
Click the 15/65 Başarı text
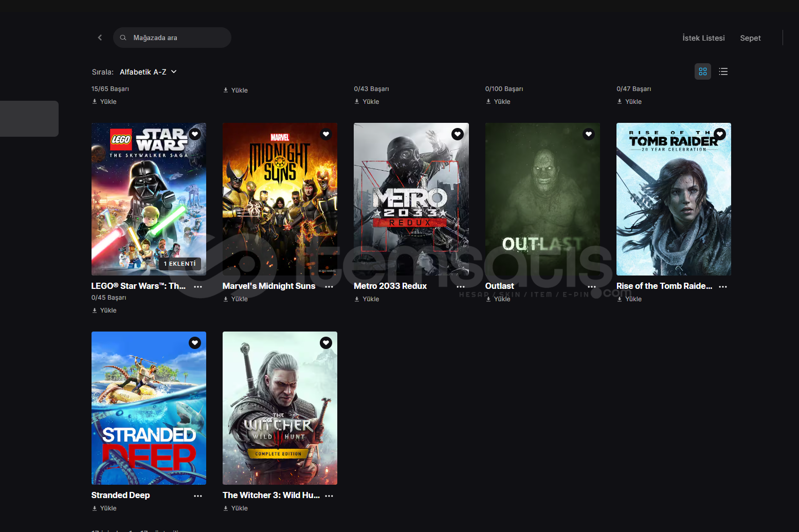[110, 89]
